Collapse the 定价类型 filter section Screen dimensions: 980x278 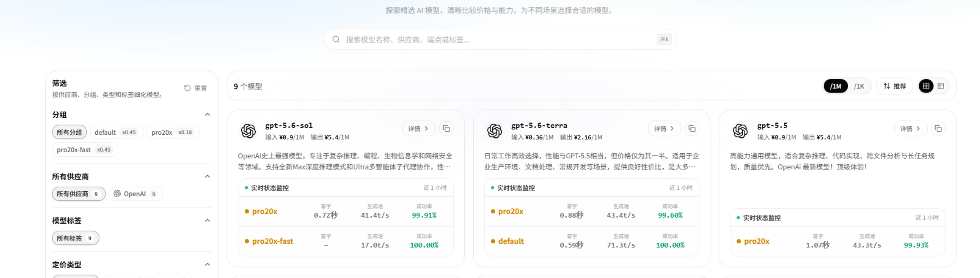[x=207, y=265]
